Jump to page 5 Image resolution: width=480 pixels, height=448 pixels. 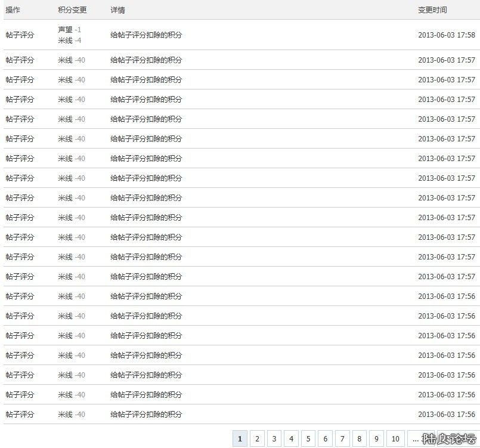(308, 438)
